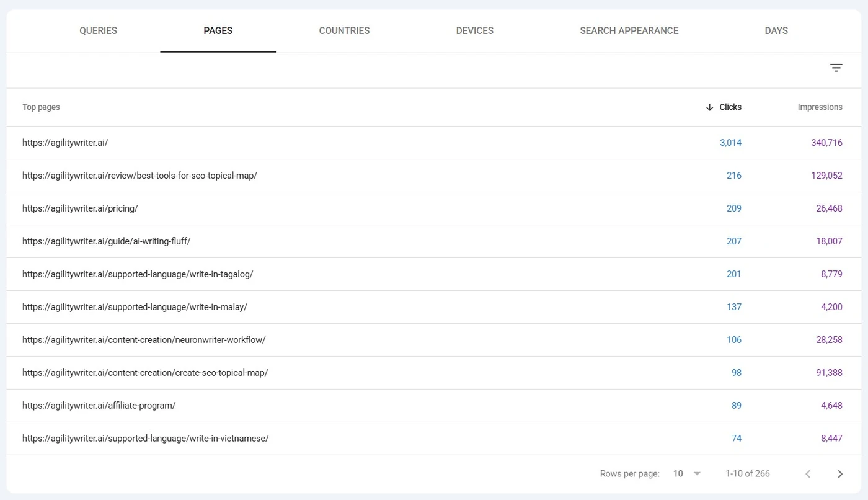The width and height of the screenshot is (868, 500).
Task: Click the 3,014 clicks value
Action: pyautogui.click(x=730, y=143)
